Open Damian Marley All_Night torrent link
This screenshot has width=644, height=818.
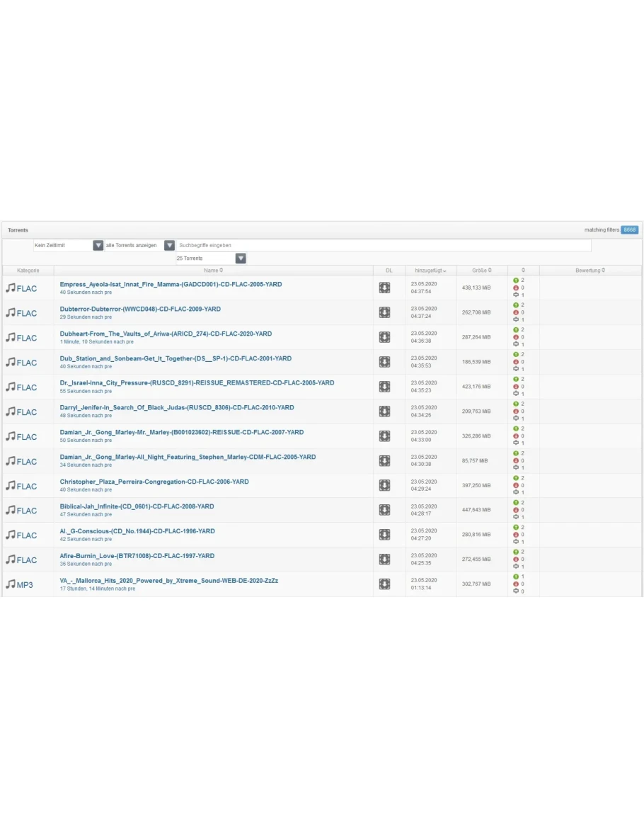[x=188, y=457]
